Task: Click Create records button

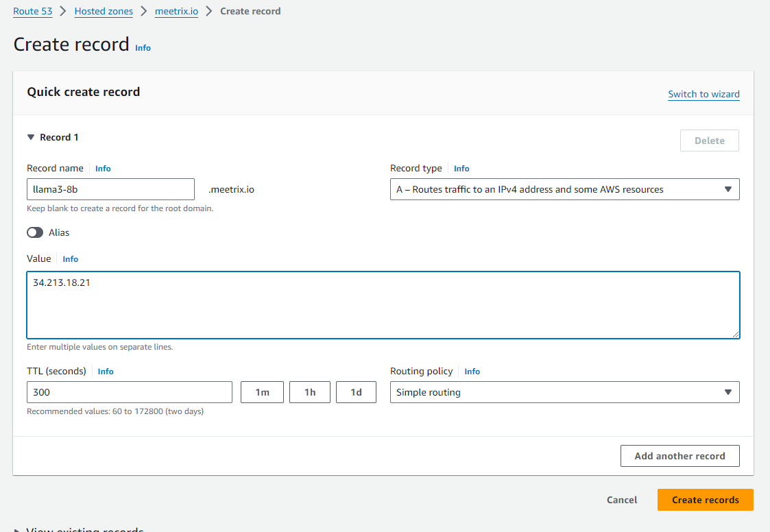Action: 705,500
